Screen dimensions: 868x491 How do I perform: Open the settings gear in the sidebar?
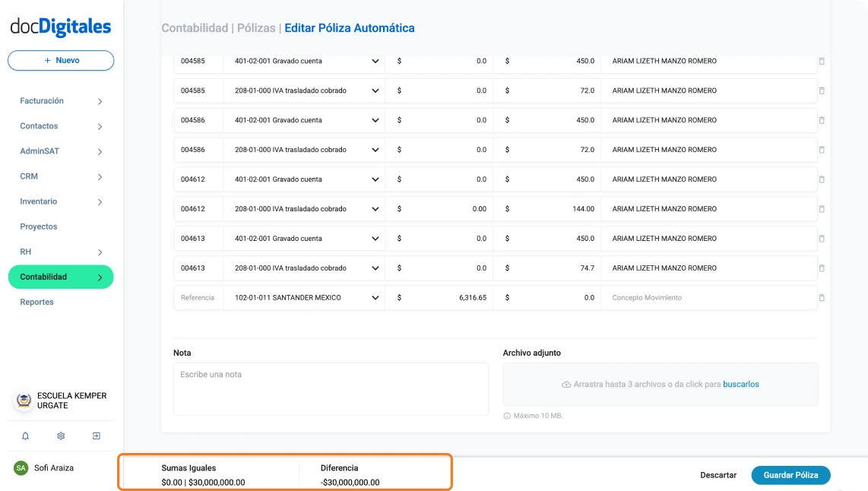tap(60, 436)
